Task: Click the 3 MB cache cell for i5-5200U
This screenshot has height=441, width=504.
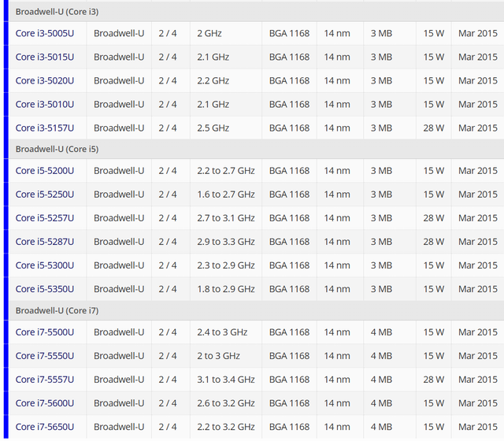Action: pos(390,171)
